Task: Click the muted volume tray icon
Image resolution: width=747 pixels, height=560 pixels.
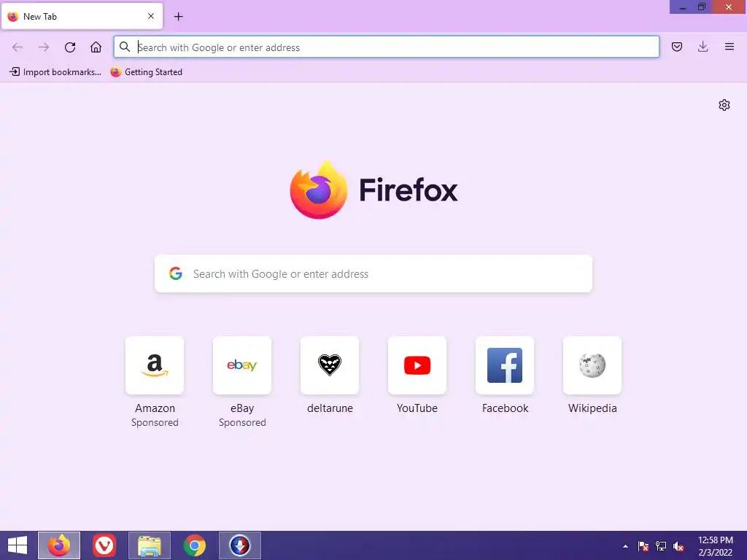Action: pyautogui.click(x=678, y=546)
